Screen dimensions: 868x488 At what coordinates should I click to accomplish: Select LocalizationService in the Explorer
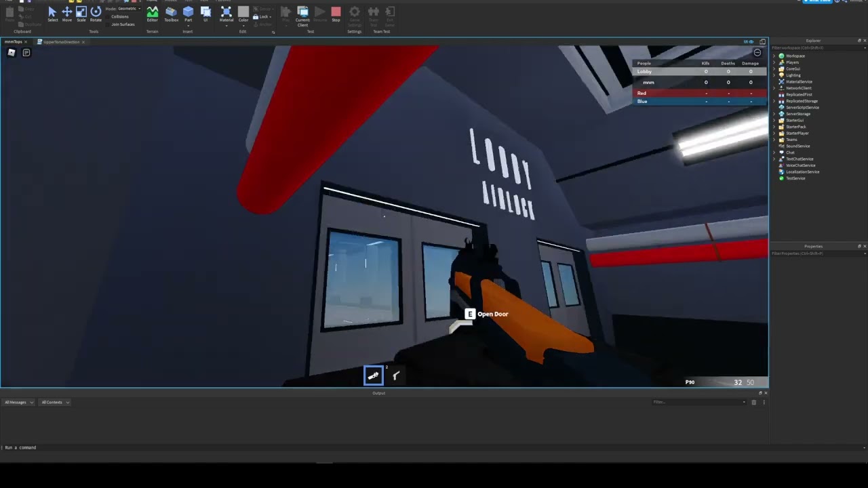click(x=803, y=171)
